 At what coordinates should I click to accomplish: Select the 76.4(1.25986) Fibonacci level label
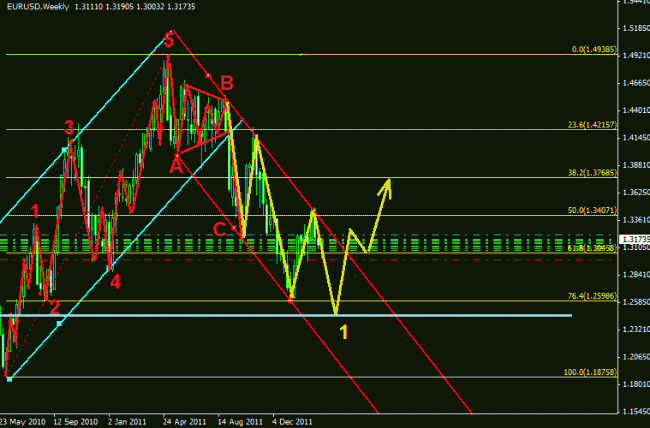tap(592, 296)
